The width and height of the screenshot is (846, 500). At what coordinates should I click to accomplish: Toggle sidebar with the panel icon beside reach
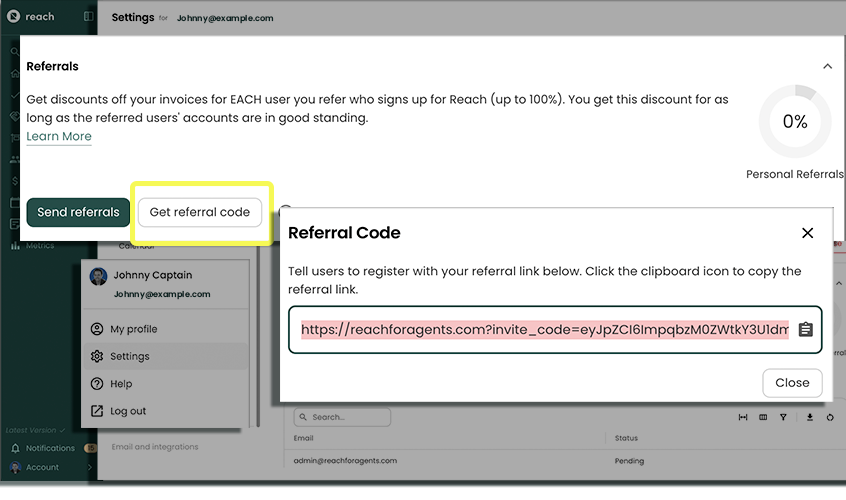tap(88, 17)
